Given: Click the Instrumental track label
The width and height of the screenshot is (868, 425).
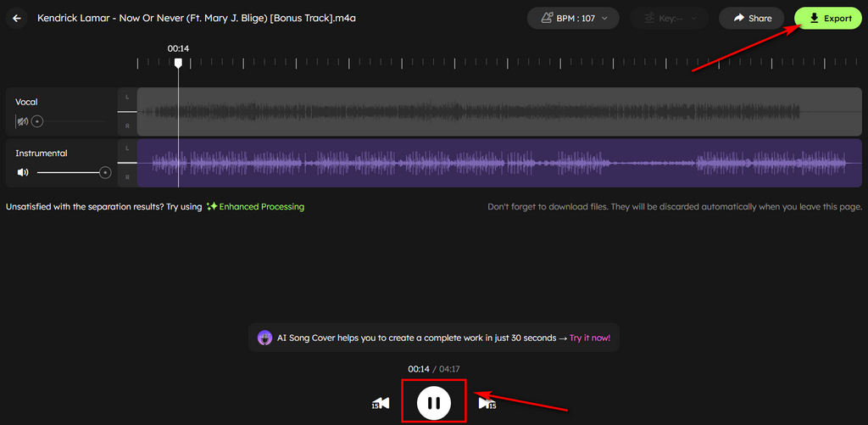Looking at the screenshot, I should (x=42, y=153).
